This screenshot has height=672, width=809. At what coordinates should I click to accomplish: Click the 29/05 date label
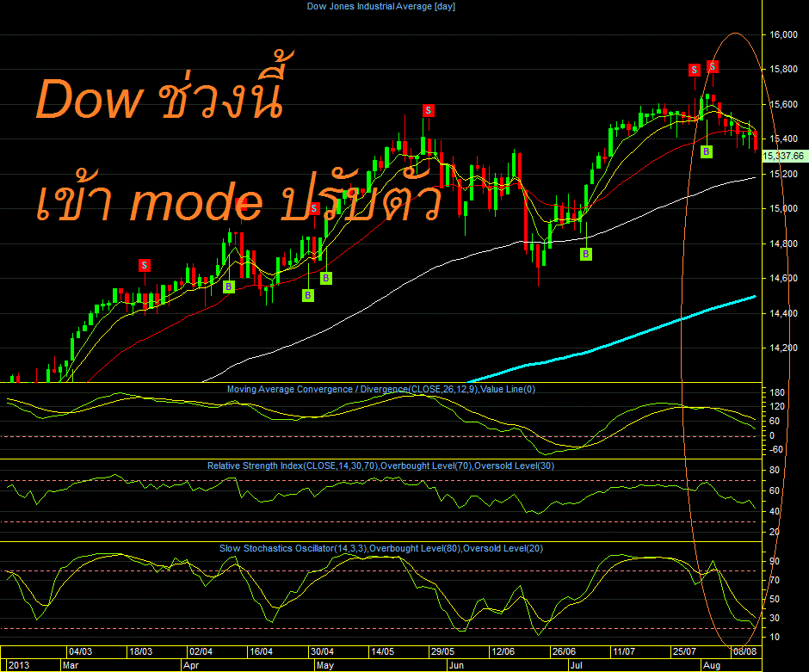(442, 651)
